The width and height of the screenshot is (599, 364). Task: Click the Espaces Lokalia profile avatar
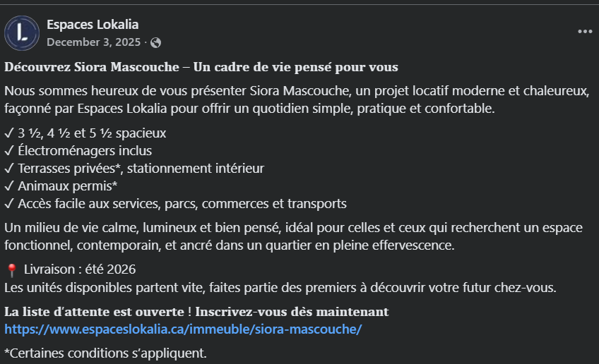coord(21,32)
